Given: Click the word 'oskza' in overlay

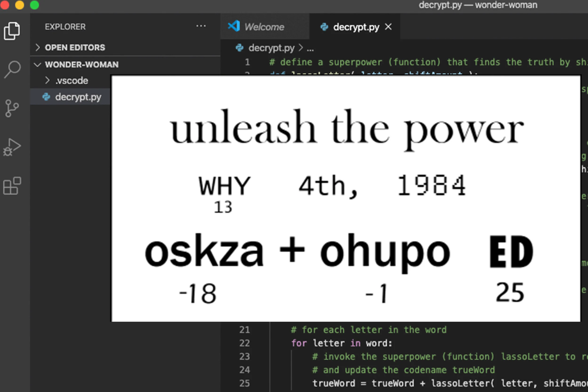Looking at the screenshot, I should click(x=204, y=250).
